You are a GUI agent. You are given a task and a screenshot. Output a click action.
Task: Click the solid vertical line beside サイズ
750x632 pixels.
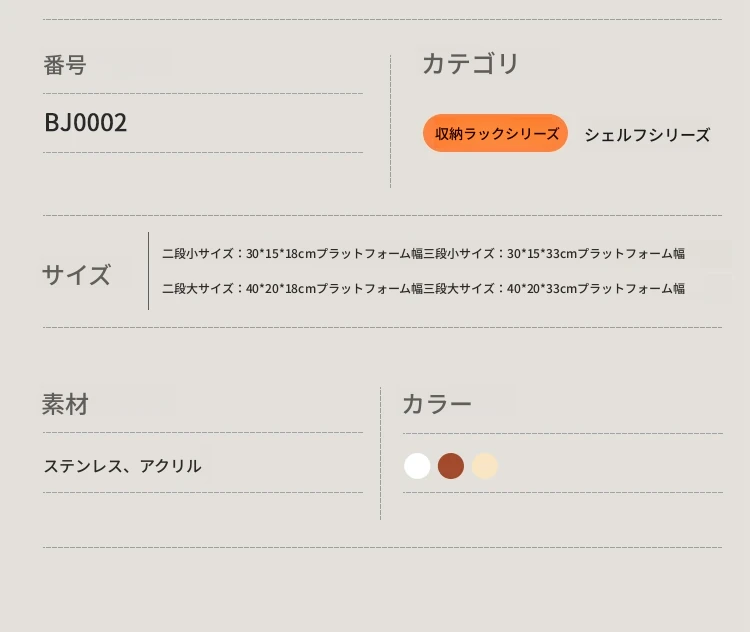tap(148, 271)
